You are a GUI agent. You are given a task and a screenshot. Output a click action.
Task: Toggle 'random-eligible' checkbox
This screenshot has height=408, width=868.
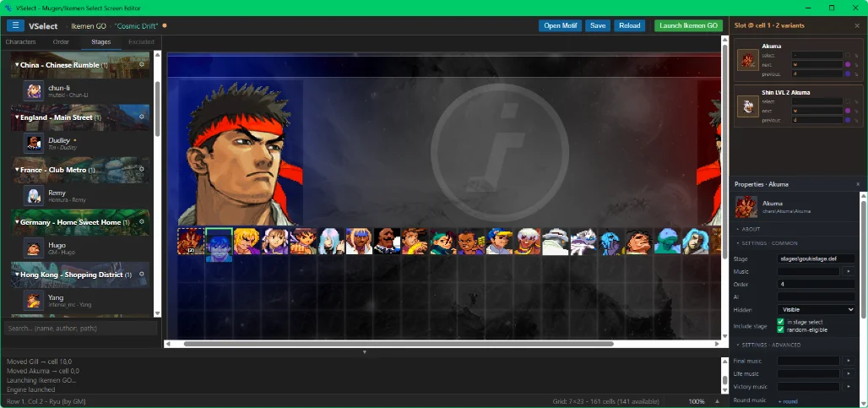pyautogui.click(x=780, y=329)
